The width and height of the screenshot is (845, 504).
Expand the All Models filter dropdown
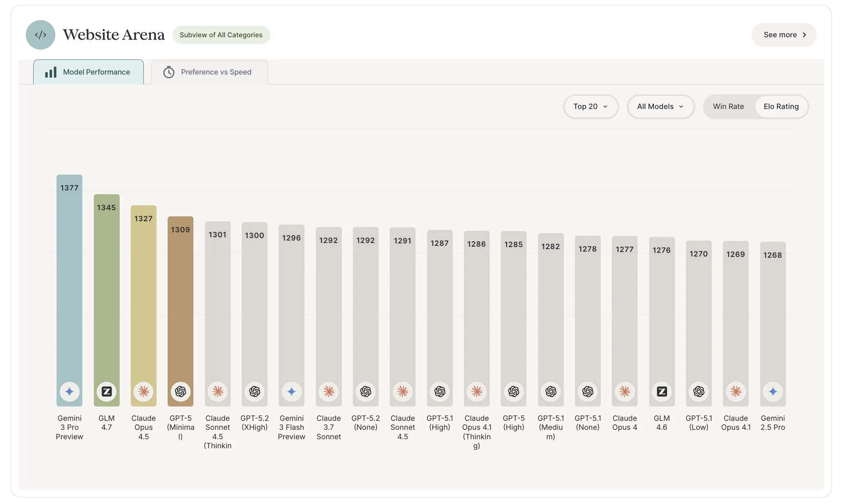point(660,107)
